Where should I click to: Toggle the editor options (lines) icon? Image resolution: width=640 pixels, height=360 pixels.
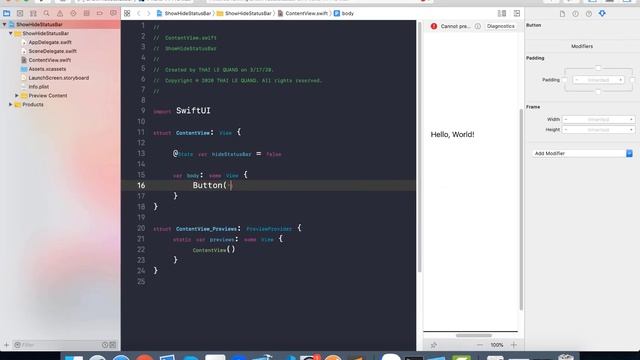tap(502, 13)
